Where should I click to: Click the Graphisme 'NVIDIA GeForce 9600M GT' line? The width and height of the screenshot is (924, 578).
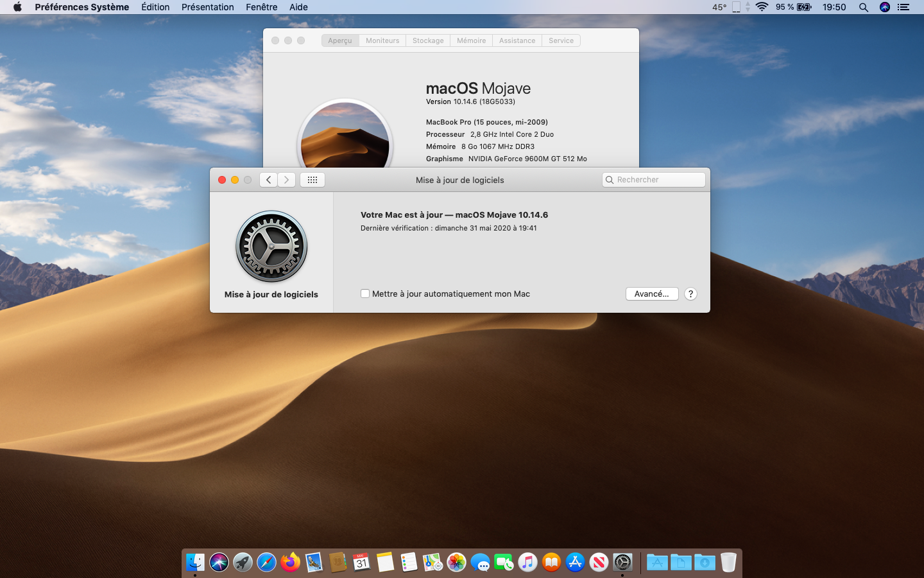click(506, 159)
